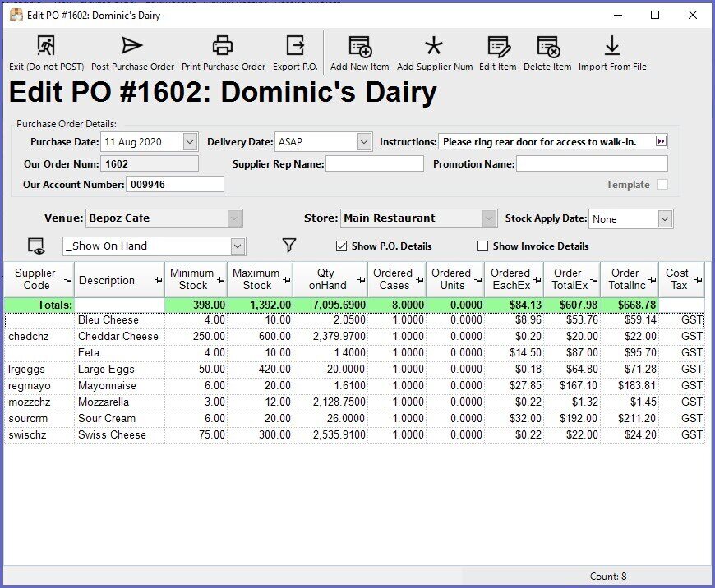Pin the Ordered EachEx column
715x588 pixels.
pos(537,279)
